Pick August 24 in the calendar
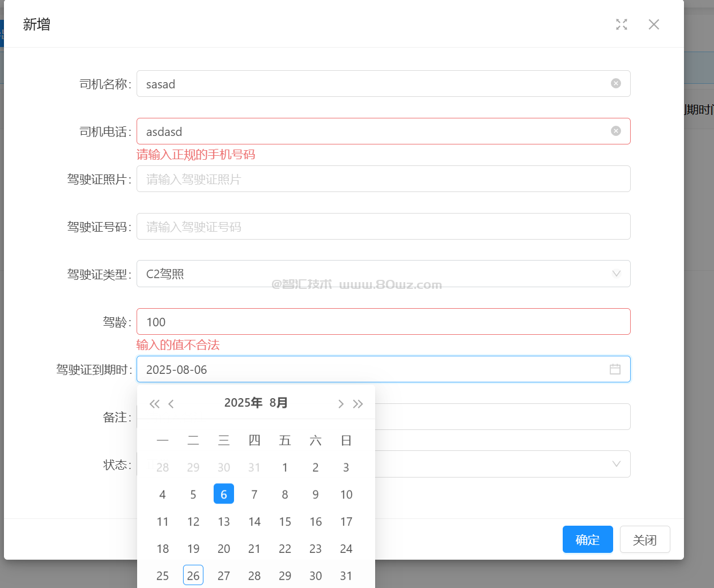 click(x=346, y=549)
